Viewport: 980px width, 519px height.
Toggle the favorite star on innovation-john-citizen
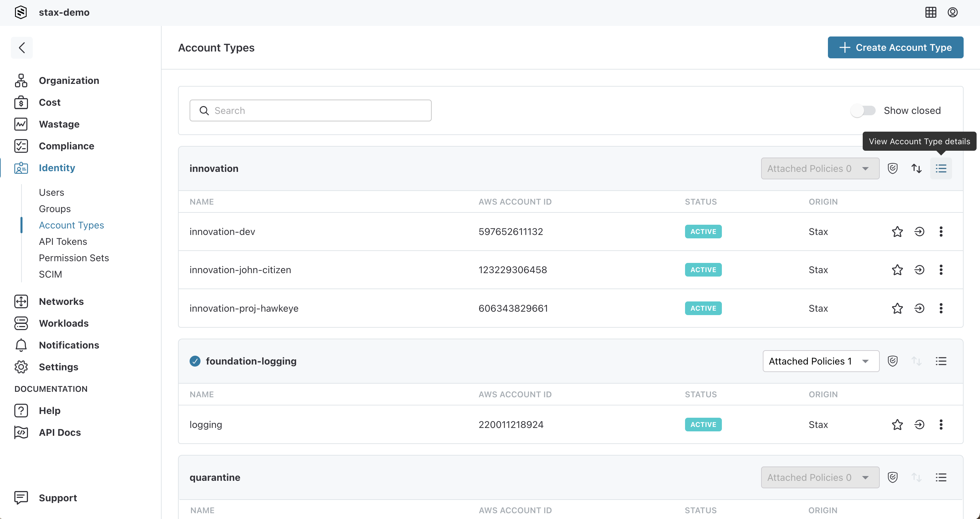[x=898, y=270]
